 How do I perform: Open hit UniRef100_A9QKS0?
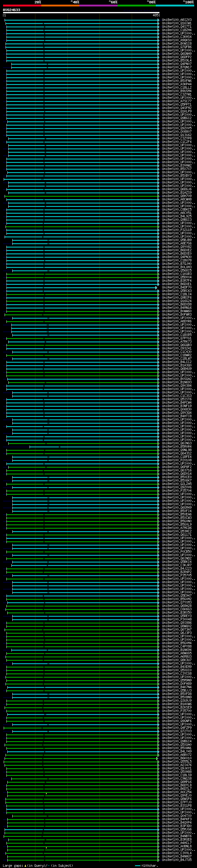[177, 40]
